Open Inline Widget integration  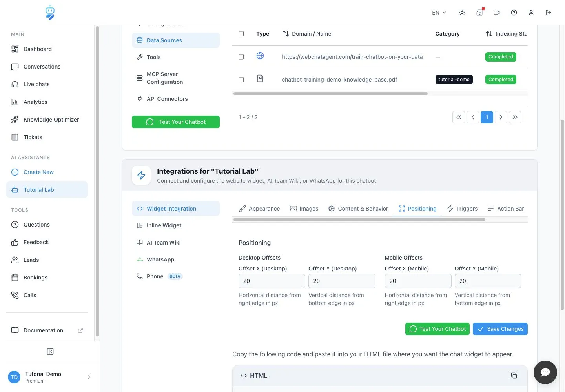(x=176, y=225)
